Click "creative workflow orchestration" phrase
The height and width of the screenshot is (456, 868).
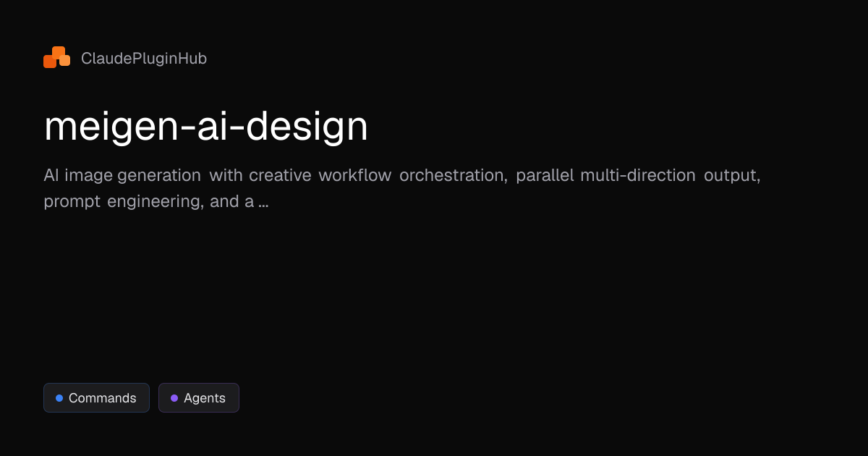[378, 176]
